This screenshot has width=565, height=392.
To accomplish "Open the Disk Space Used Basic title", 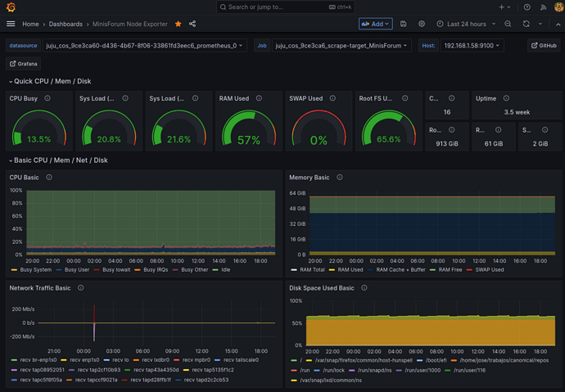I will (322, 288).
